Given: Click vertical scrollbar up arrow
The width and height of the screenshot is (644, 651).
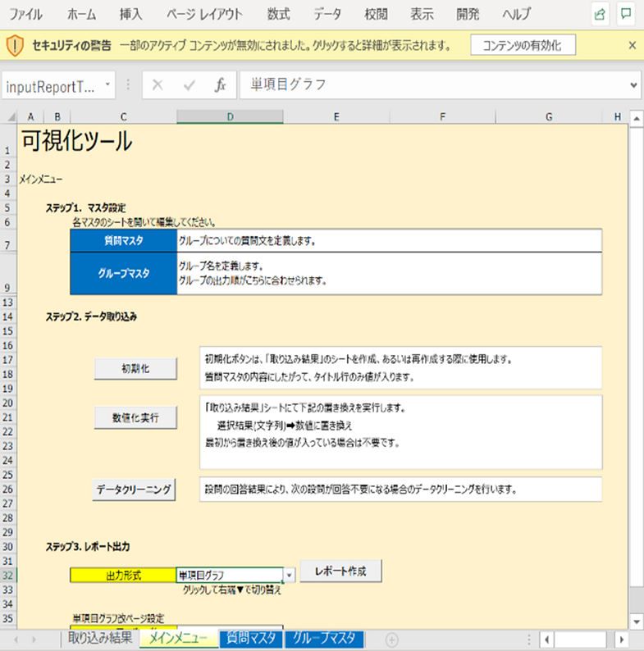Looking at the screenshot, I should 636,119.
